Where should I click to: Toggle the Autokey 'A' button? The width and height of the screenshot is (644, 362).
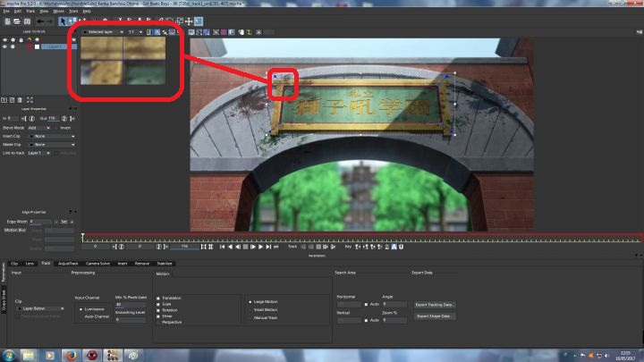(394, 247)
